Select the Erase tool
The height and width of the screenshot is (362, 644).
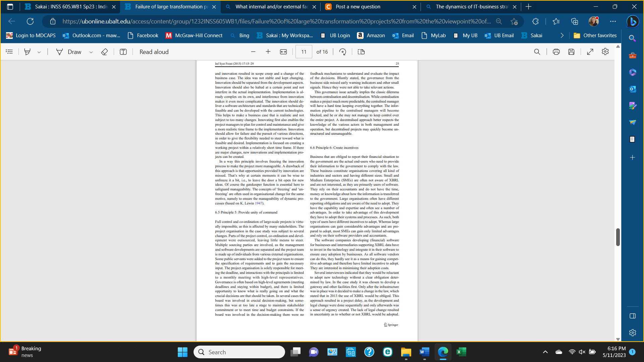click(x=104, y=52)
